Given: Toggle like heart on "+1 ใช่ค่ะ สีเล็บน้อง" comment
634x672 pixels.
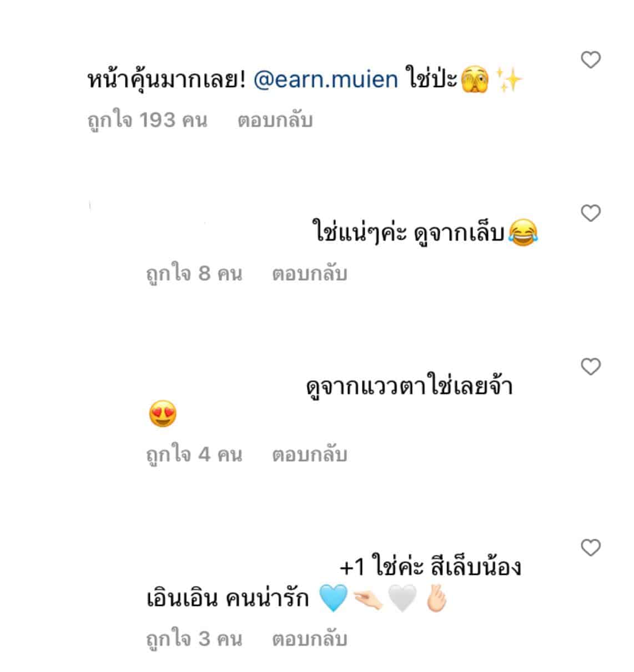Looking at the screenshot, I should [590, 548].
